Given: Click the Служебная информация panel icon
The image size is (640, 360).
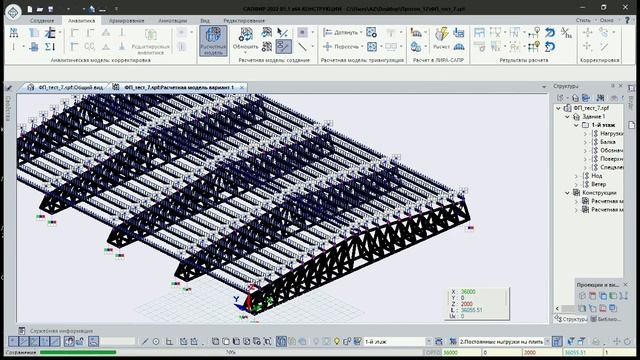Looking at the screenshot, I should (22, 331).
